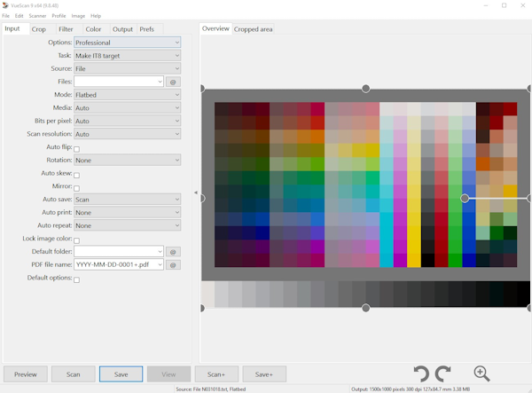Open the Task dropdown showing Make IT8 target

pyautogui.click(x=127, y=56)
